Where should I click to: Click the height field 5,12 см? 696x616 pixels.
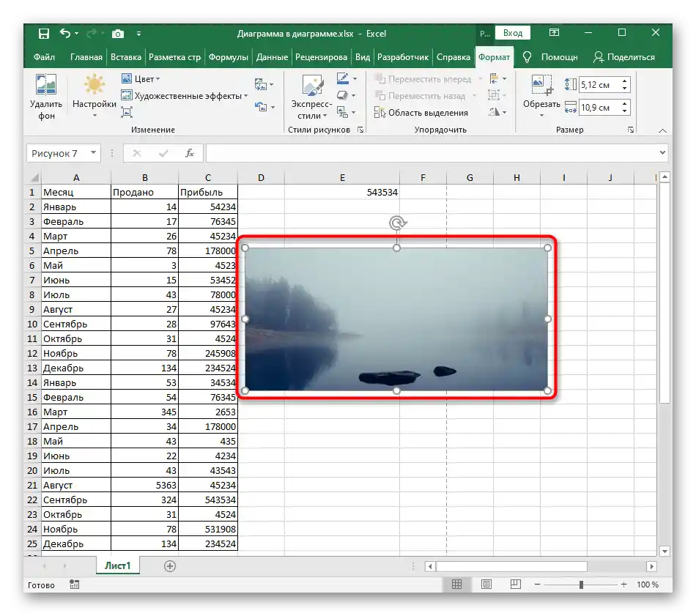[x=599, y=85]
